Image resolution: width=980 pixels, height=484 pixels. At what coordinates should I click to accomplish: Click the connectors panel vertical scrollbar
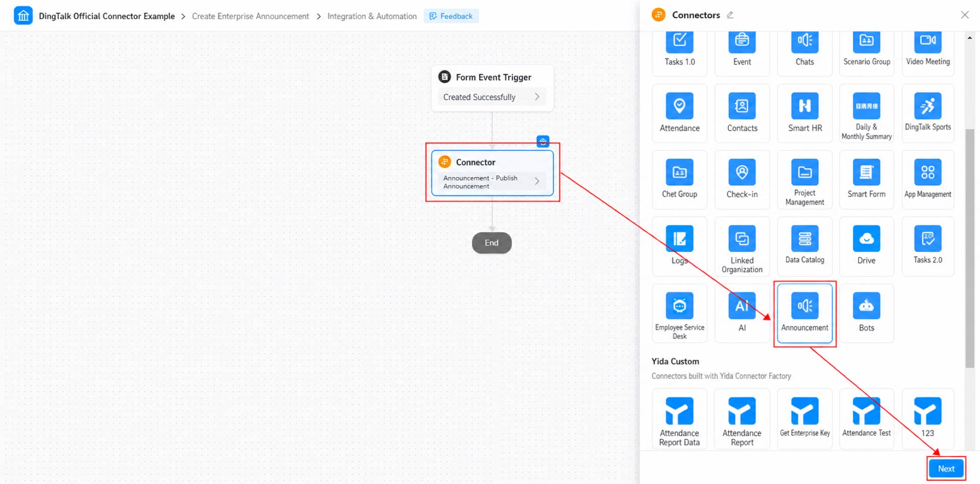point(969,248)
